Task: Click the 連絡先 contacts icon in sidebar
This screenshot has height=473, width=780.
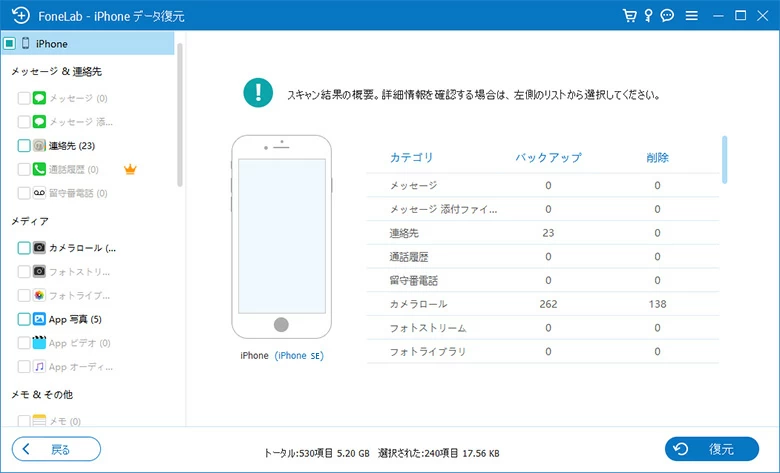Action: click(x=39, y=146)
